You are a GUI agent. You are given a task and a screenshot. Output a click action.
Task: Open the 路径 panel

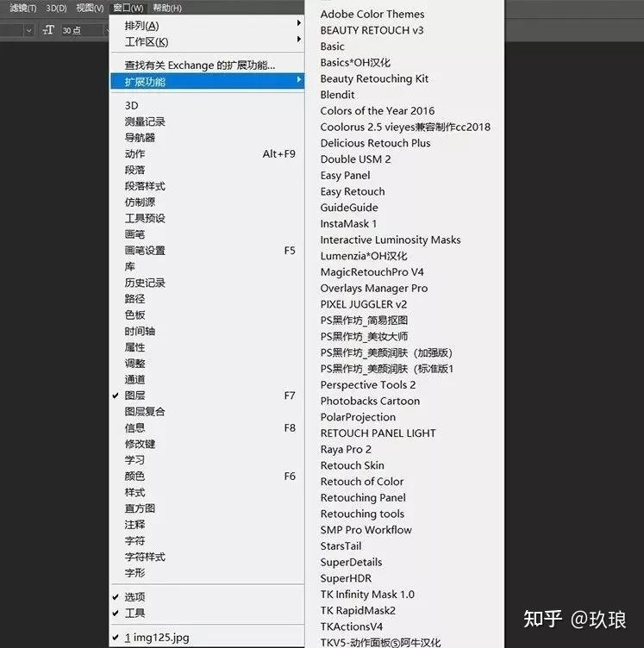tap(207, 299)
